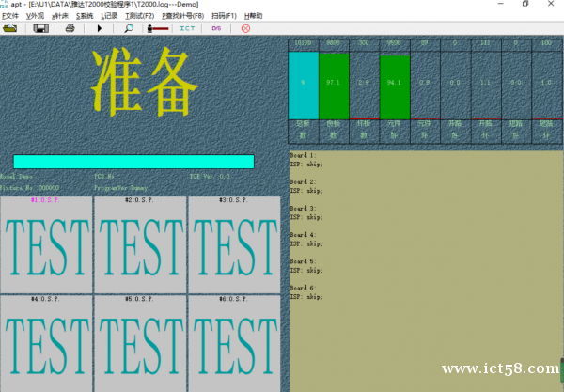Open the T测试(F2) menu
564x392 pixels.
(x=139, y=16)
